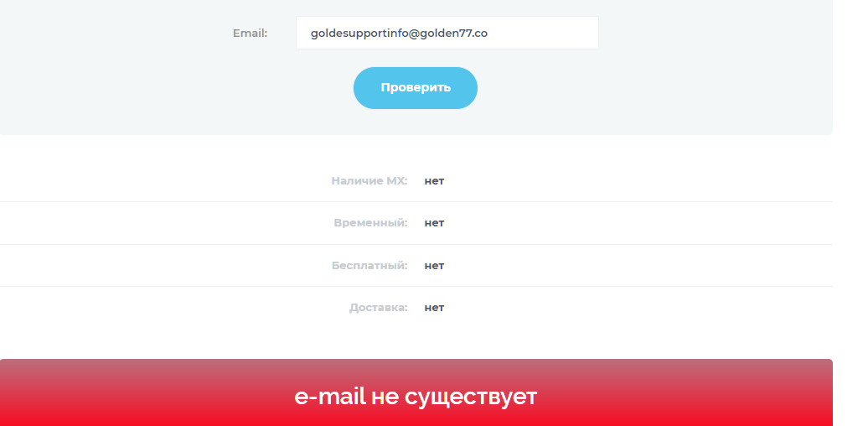Click the 'нет' value beside Наличие MX
Image resolution: width=868 pixels, height=426 pixels.
[434, 180]
